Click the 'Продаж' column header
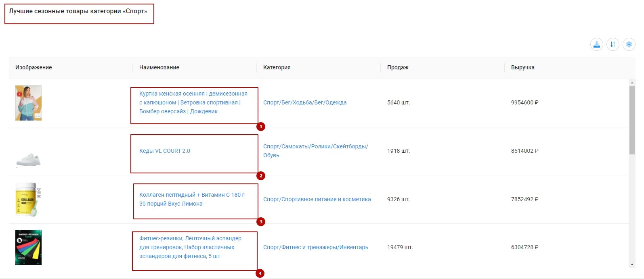This screenshot has width=644, height=279. point(398,67)
